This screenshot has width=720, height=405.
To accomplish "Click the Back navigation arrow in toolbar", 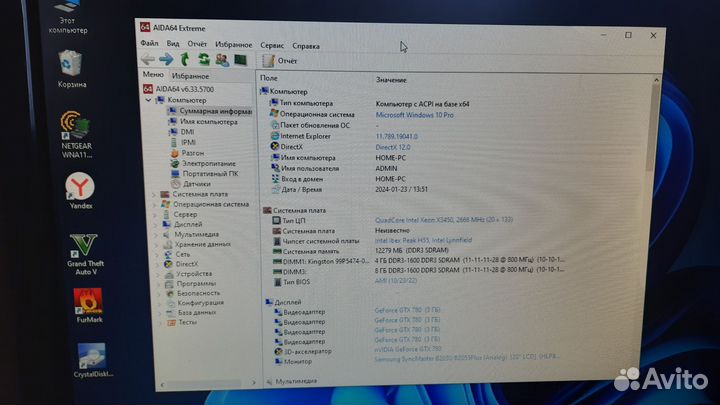I will pyautogui.click(x=147, y=60).
